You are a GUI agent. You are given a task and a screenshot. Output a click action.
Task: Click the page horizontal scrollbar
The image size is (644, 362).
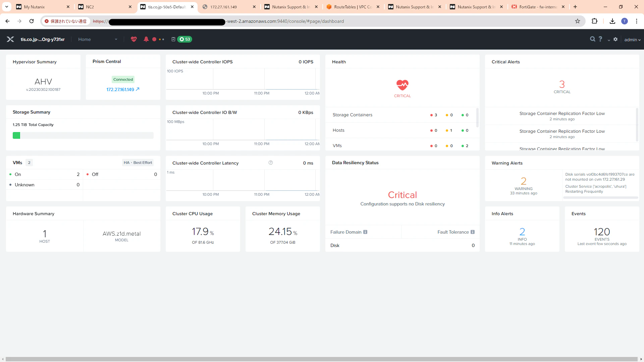click(x=321, y=359)
